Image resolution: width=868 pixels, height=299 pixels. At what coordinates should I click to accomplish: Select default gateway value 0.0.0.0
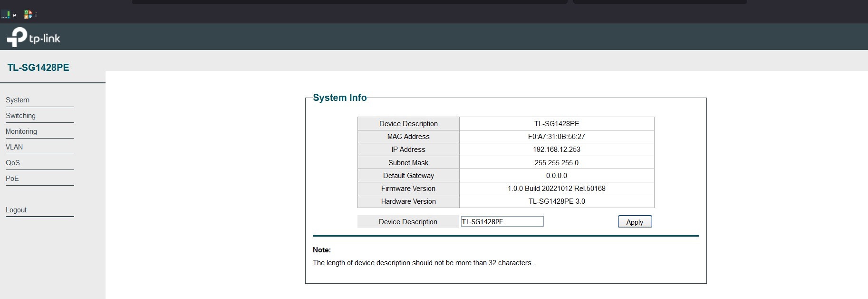click(x=557, y=176)
